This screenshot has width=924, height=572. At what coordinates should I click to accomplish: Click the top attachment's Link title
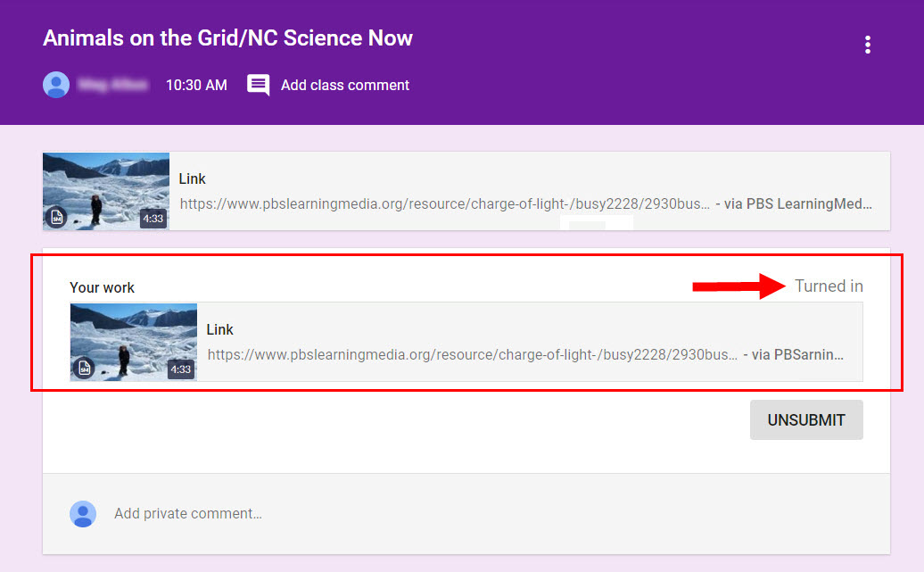(x=192, y=178)
